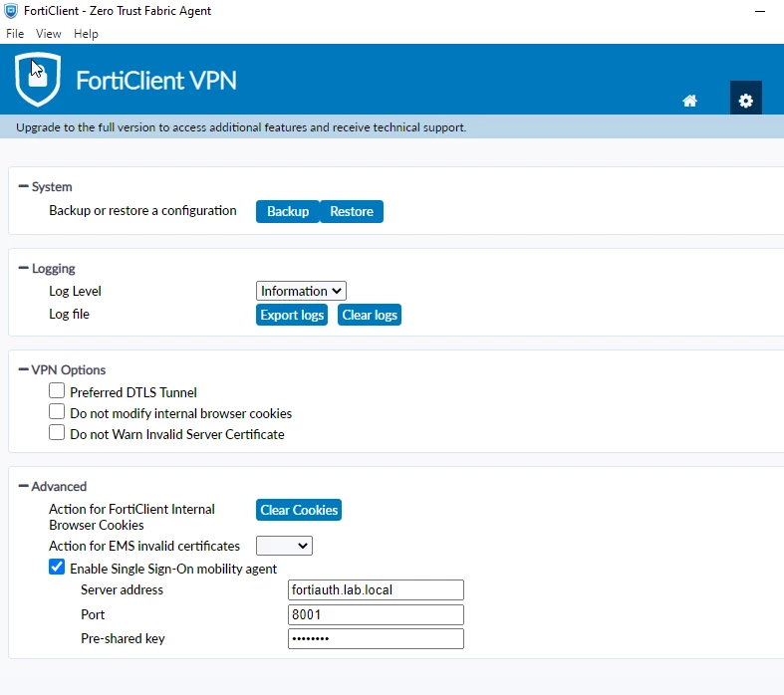The width and height of the screenshot is (784, 695).
Task: Click the Pre-shared key password field
Action: (x=376, y=638)
